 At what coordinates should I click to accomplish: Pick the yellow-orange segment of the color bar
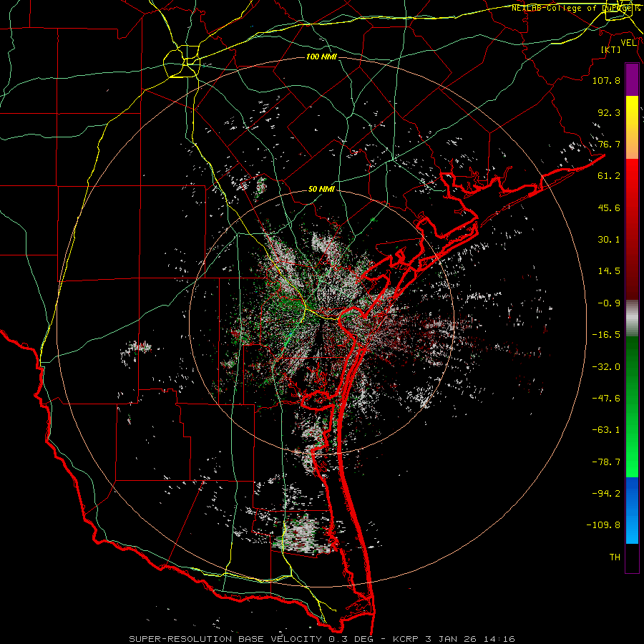632,127
